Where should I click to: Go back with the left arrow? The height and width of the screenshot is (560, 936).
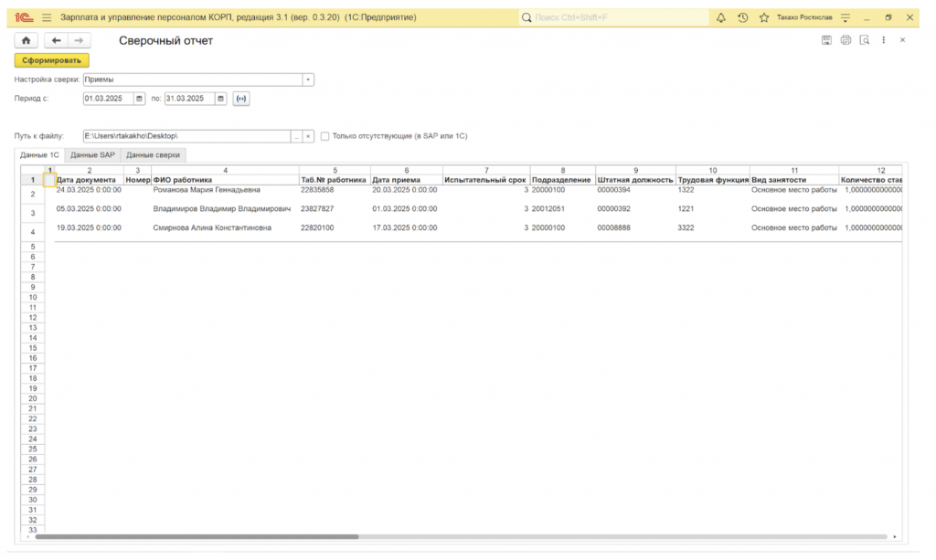57,40
